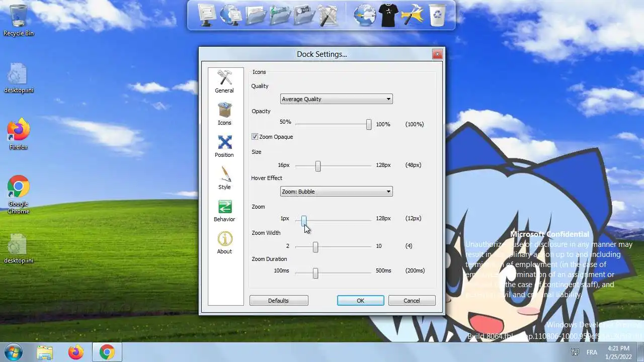Go to the Style settings section
This screenshot has width=644, height=362.
coord(224,178)
